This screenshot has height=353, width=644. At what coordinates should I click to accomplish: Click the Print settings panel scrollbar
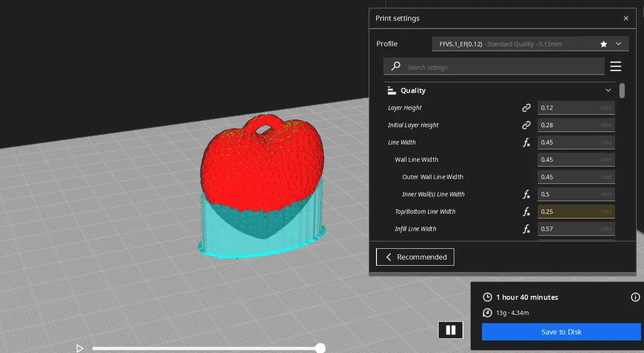[x=622, y=90]
